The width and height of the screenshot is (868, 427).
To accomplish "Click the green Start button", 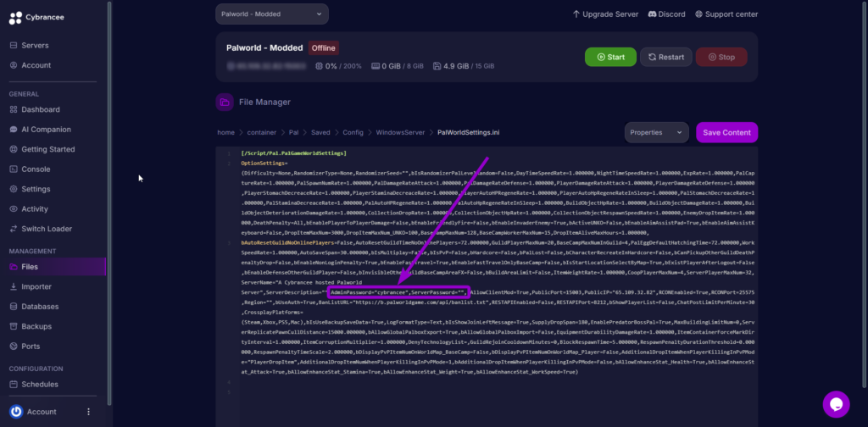I will pos(609,57).
